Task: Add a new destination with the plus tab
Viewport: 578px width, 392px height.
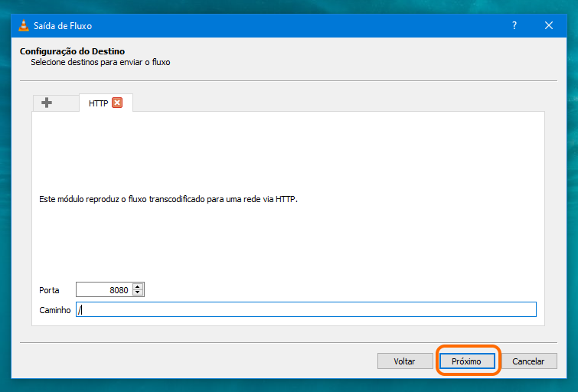Action: coord(47,103)
